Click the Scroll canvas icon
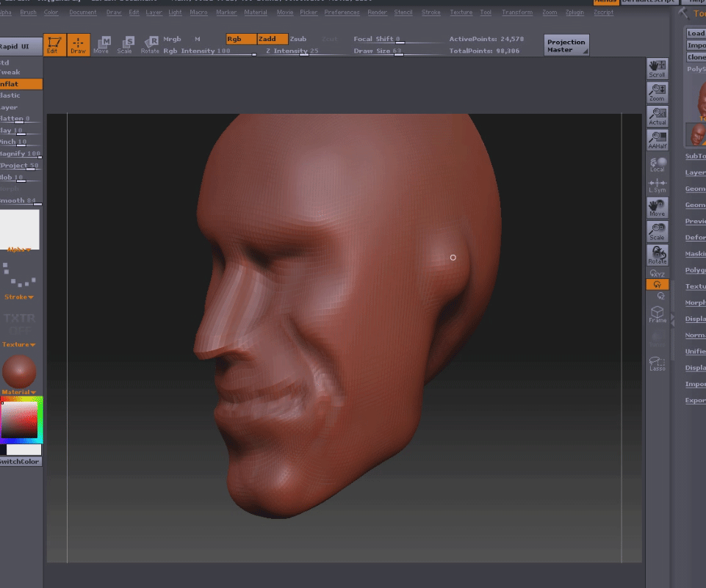This screenshot has width=706, height=588. (x=657, y=68)
